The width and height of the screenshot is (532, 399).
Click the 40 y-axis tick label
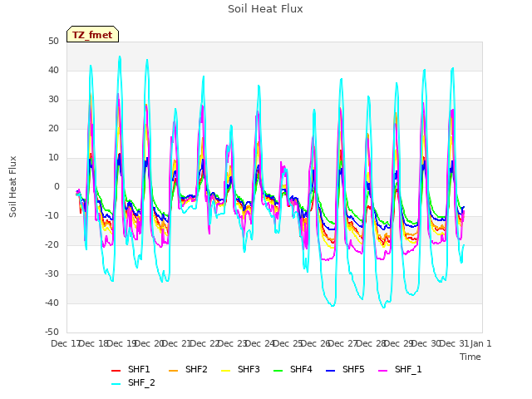tap(53, 70)
